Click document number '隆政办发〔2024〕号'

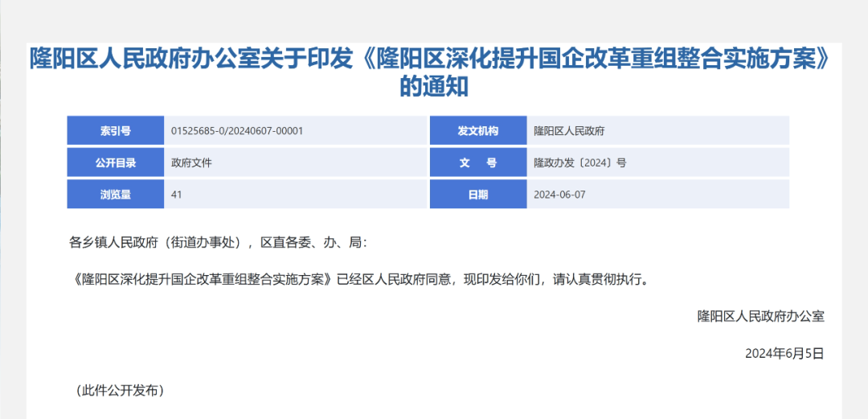(x=579, y=162)
